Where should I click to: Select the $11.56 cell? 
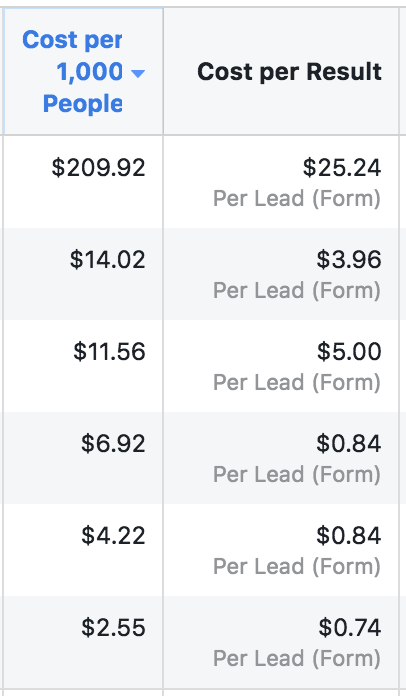click(x=109, y=352)
